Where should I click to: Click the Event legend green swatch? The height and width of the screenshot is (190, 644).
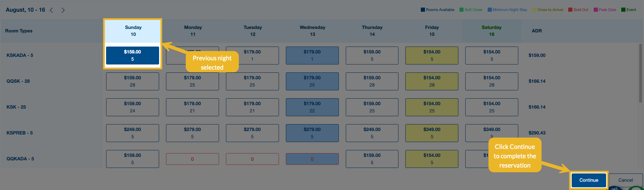pyautogui.click(x=623, y=10)
